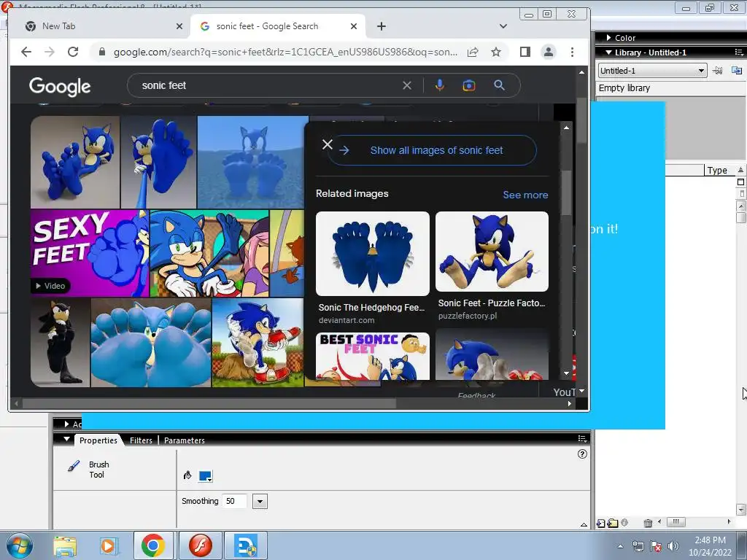Go back in Chrome browser
The image size is (747, 560).
coord(26,52)
